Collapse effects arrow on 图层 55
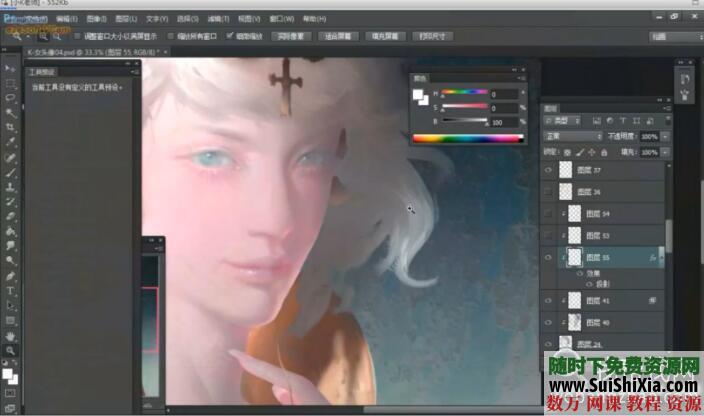The image size is (704, 416). pyautogui.click(x=660, y=258)
